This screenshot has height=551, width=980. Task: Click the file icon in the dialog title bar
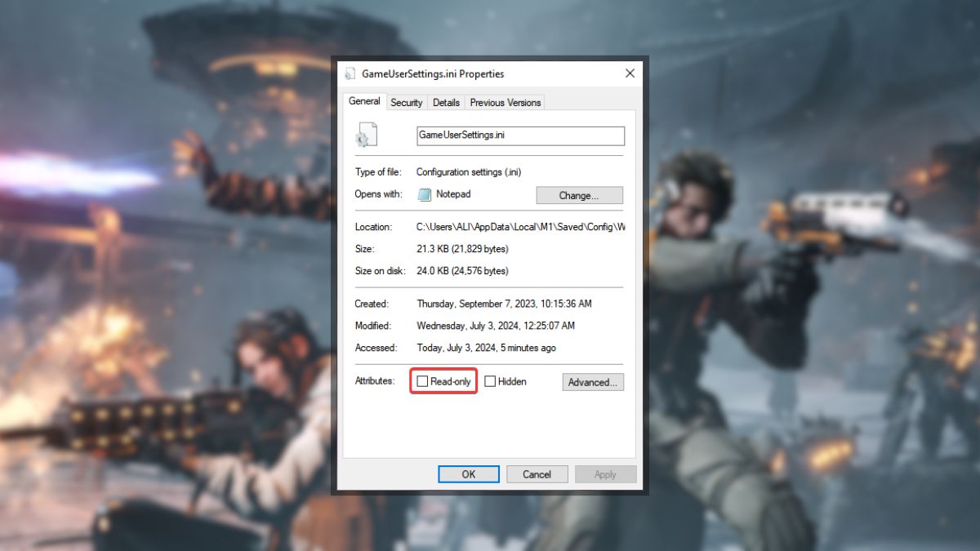[x=350, y=73]
